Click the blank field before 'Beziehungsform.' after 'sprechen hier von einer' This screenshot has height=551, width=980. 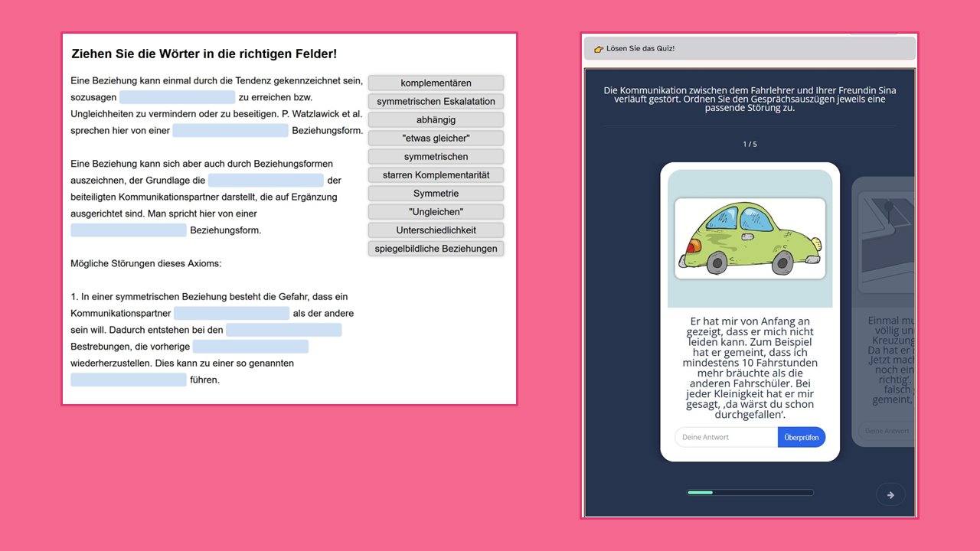click(230, 130)
